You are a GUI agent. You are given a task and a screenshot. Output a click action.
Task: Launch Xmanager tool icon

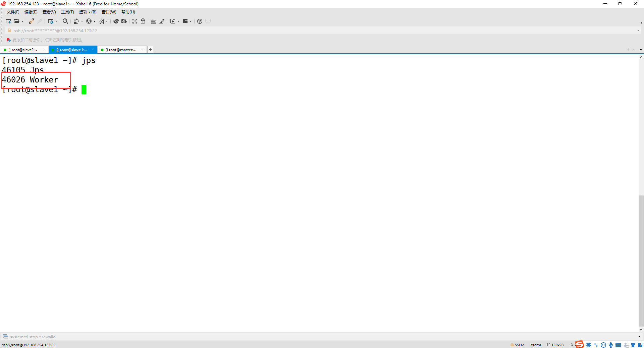coord(124,21)
